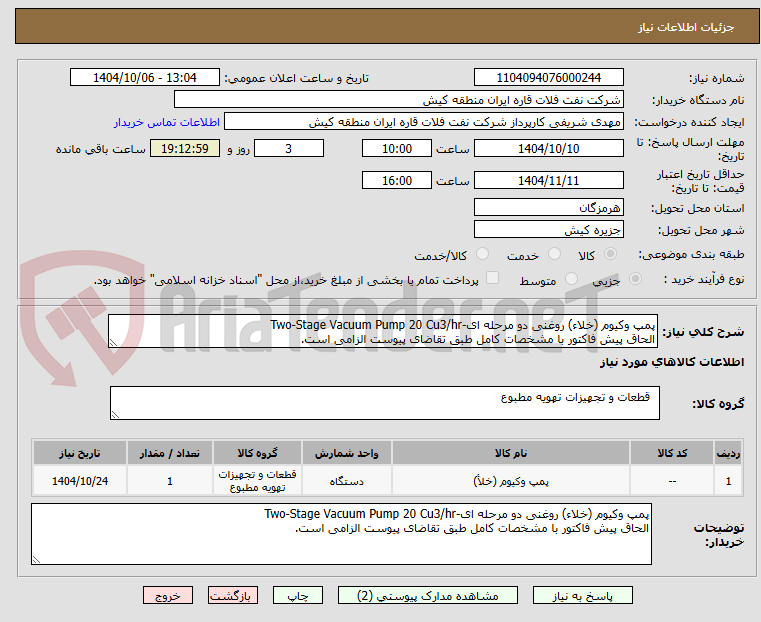Screen dimensions: 761x622
Task: Click the توضیحات خریدار text area
Action: [x=341, y=534]
